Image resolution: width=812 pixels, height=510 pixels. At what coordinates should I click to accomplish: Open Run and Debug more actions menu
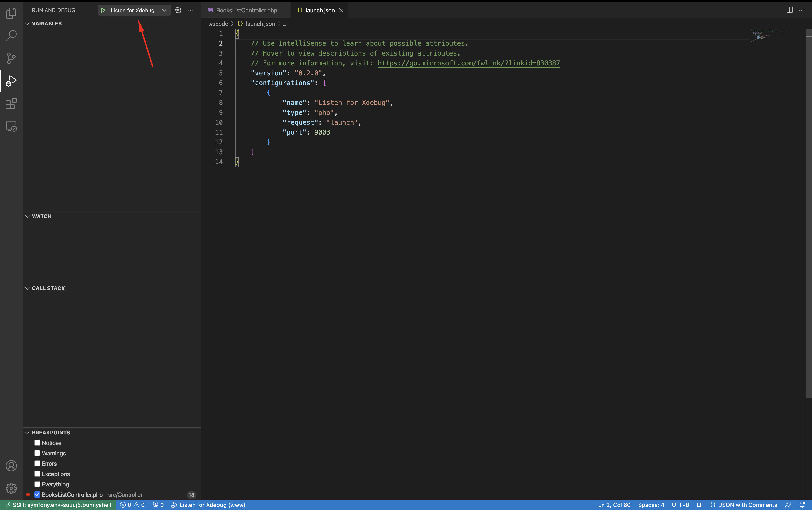(190, 10)
